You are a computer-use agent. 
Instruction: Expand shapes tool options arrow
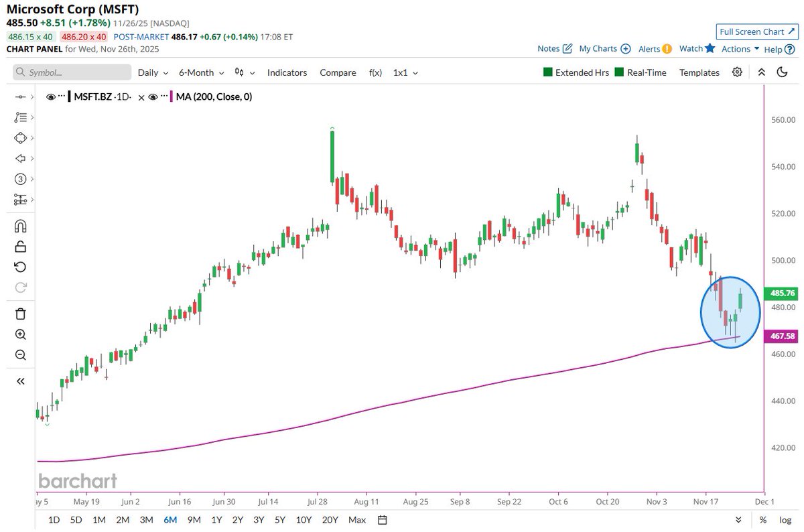tap(31, 138)
